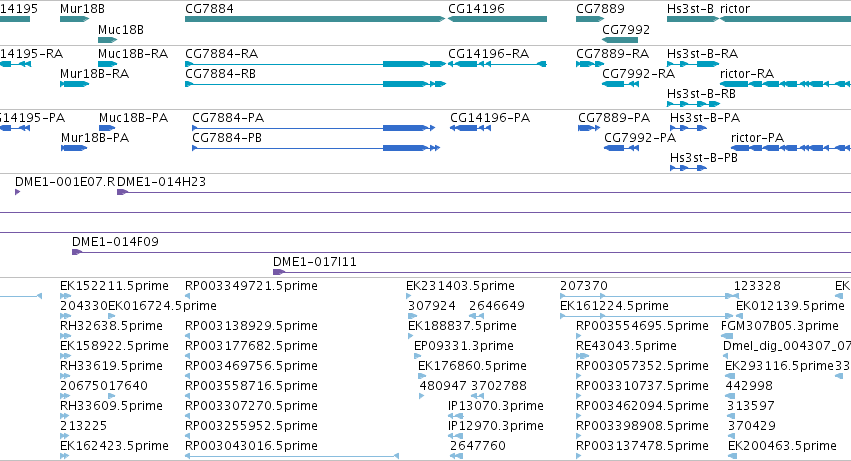Image resolution: width=851 pixels, height=461 pixels.
Task: Click the EK161224.5prime EST label
Action: (x=614, y=306)
